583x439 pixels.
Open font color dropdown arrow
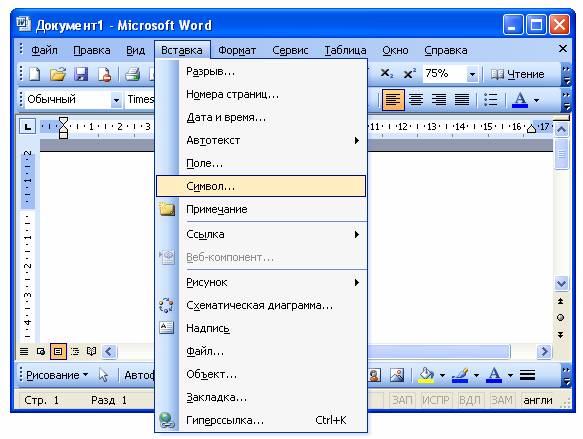536,100
